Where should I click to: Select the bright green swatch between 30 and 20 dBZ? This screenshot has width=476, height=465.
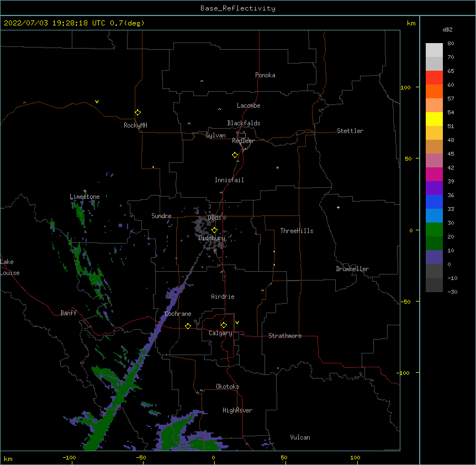click(434, 230)
